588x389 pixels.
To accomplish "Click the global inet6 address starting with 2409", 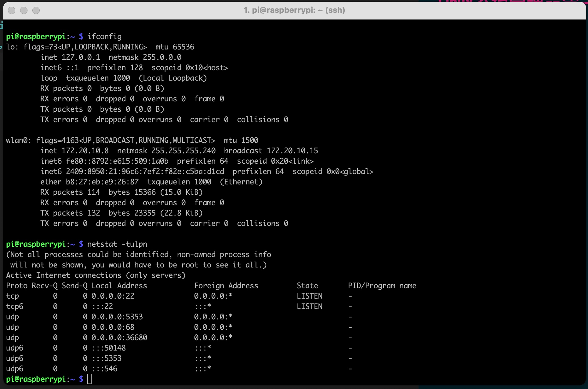I will [x=145, y=172].
